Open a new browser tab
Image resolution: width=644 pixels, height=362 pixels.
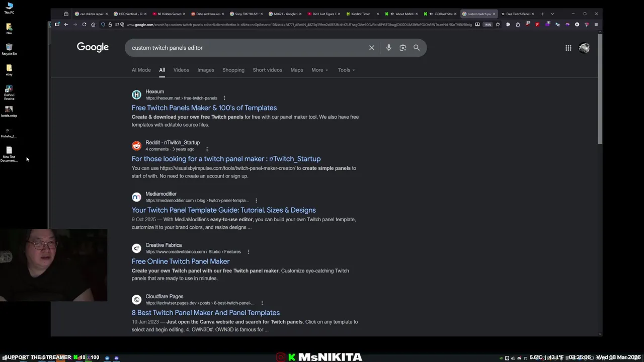pos(542,14)
